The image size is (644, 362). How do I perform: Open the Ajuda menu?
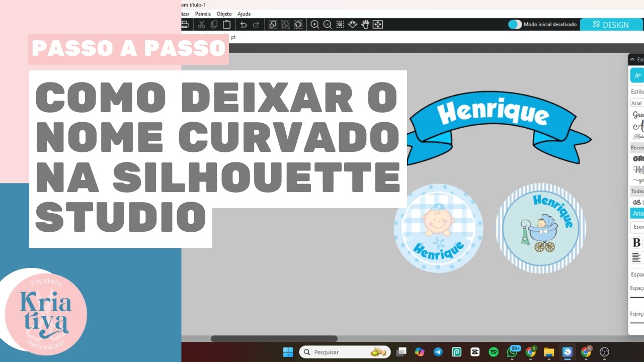(x=244, y=14)
